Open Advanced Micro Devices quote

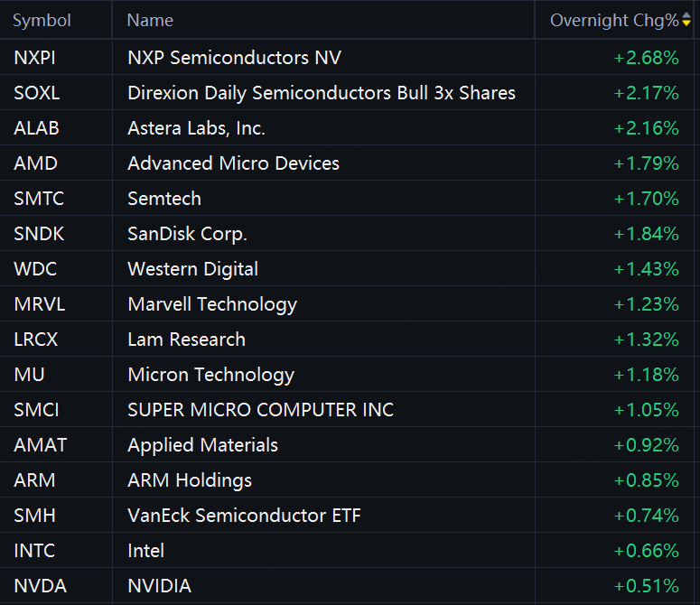click(233, 163)
